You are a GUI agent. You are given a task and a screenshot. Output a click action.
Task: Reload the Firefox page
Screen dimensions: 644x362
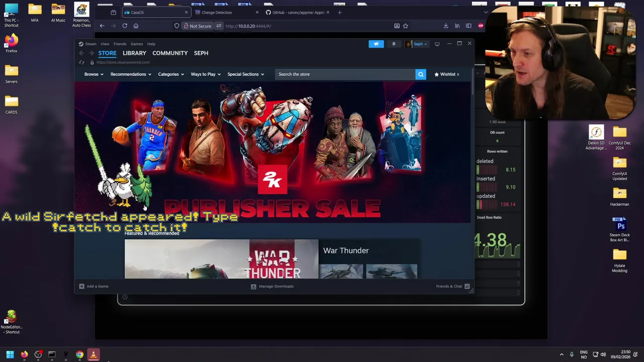pyautogui.click(x=124, y=26)
